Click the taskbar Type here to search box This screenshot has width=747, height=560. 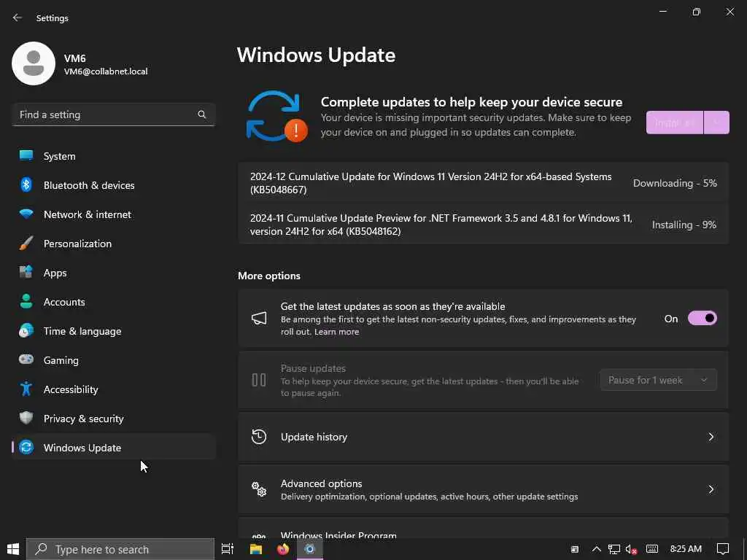tap(120, 549)
